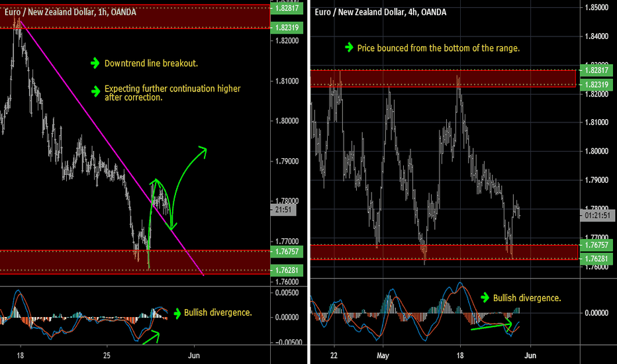Screen dimensions: 617x364
Task: Click May label on 4h time axis
Action: [383, 356]
